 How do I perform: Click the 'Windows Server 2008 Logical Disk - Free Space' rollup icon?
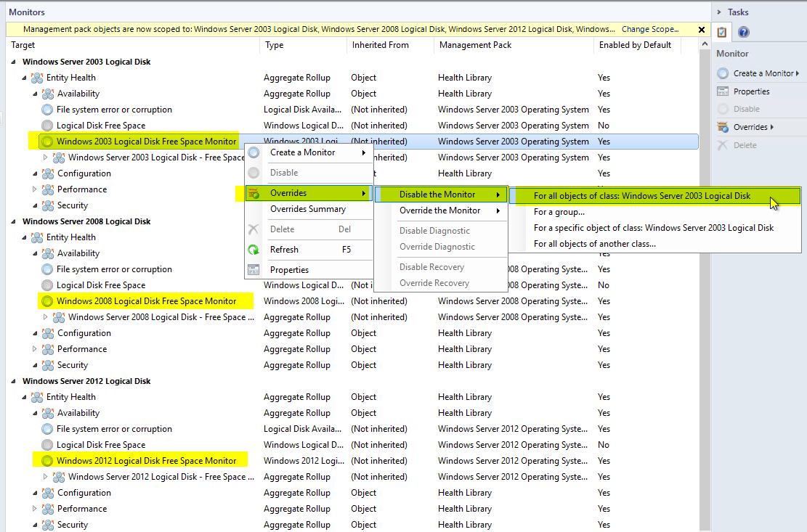point(59,317)
